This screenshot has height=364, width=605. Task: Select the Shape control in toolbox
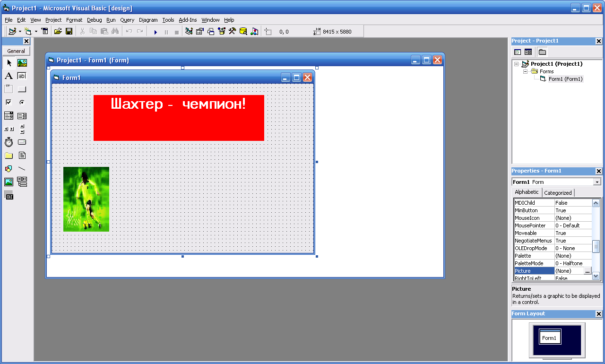(x=9, y=169)
